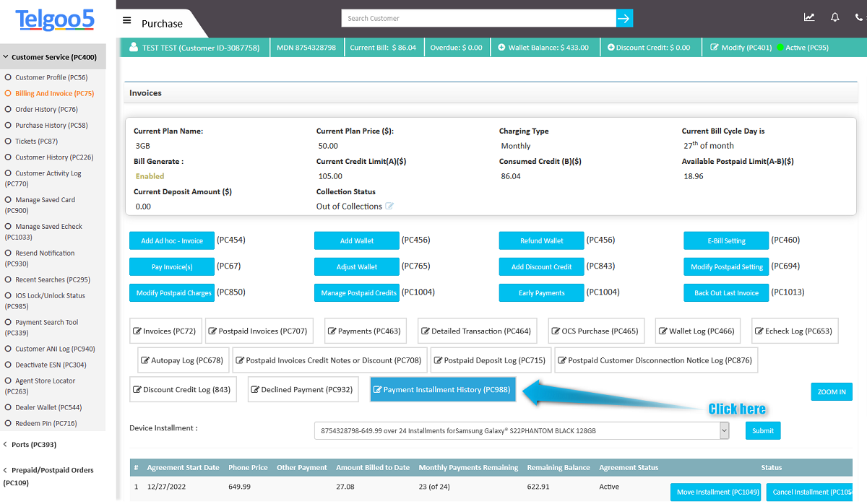Click the ZOOM IN button
The height and width of the screenshot is (504, 867).
(x=832, y=392)
